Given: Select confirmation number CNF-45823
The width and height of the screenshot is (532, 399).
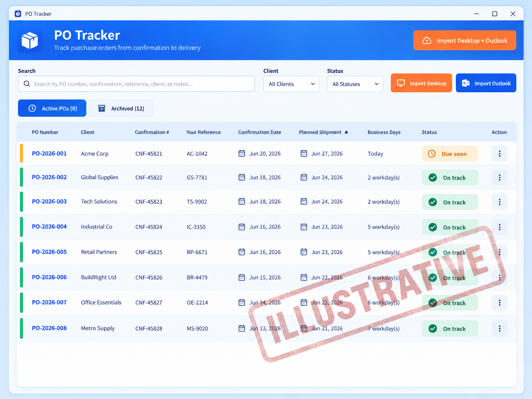Looking at the screenshot, I should click(x=149, y=202).
